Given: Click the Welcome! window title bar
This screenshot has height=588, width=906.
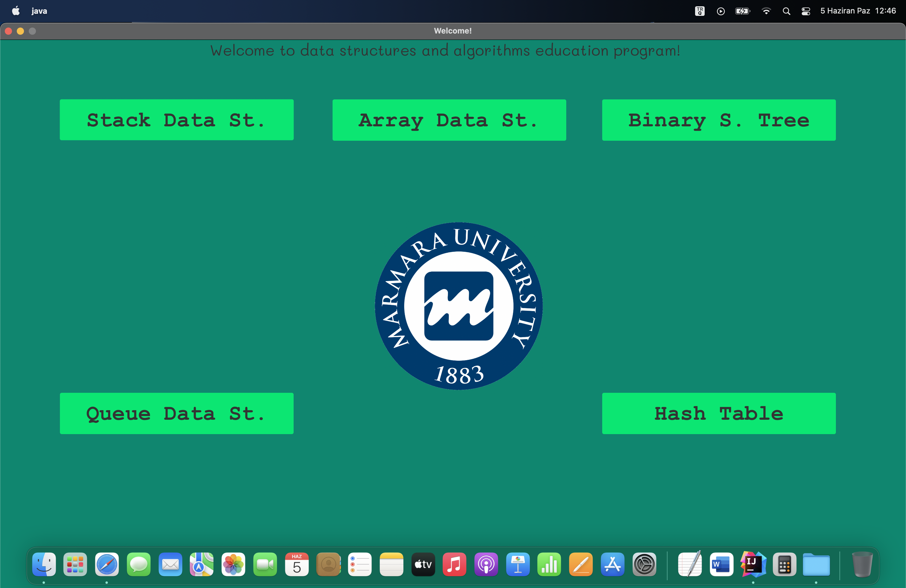Looking at the screenshot, I should point(453,31).
